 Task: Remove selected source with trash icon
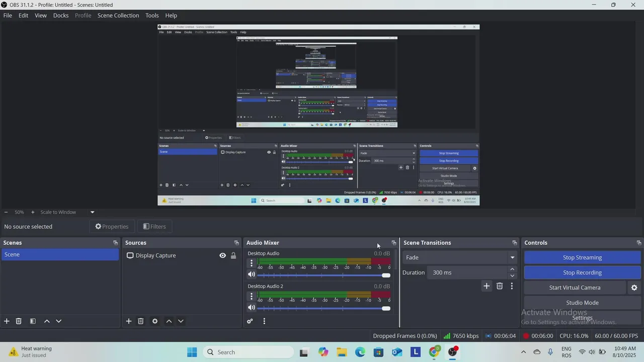tap(141, 321)
